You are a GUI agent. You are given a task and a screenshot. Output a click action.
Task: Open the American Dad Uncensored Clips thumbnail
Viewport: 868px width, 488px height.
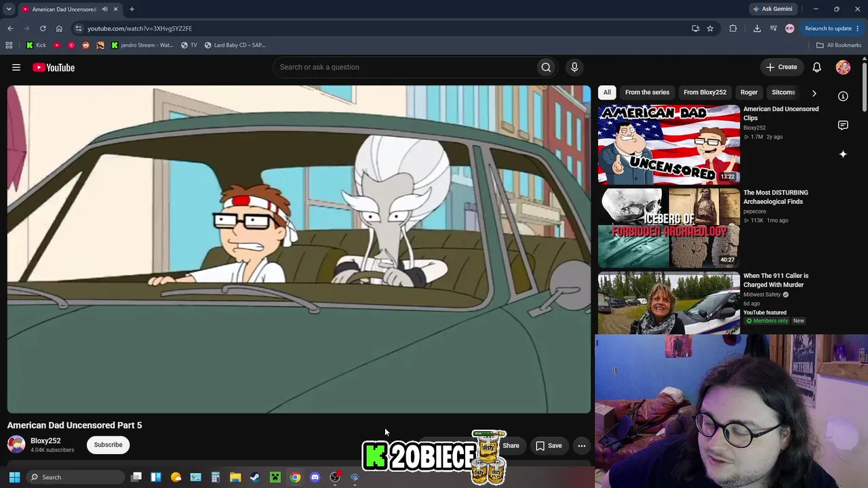click(x=669, y=144)
